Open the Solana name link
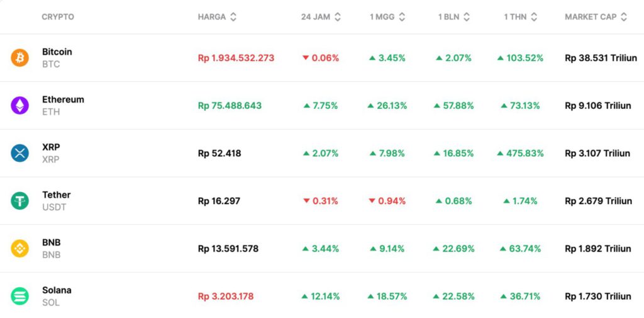Image resolution: width=644 pixels, height=318 pixels. 57,290
